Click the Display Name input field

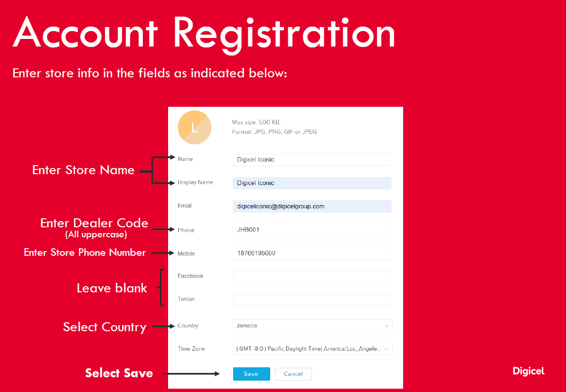pos(312,183)
